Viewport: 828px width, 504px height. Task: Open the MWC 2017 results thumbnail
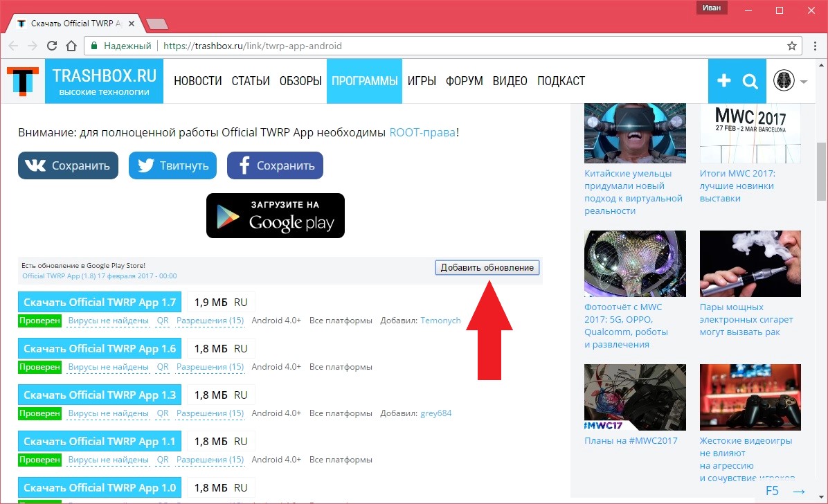[750, 133]
